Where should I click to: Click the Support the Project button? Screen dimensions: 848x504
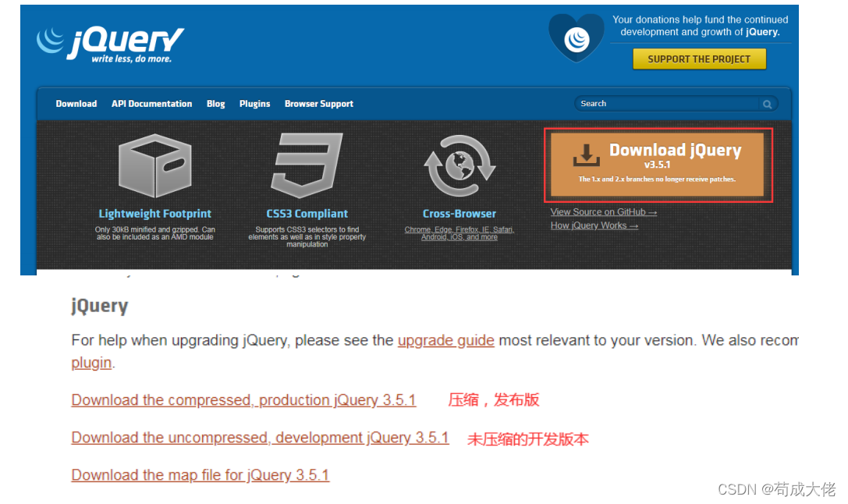(x=699, y=59)
